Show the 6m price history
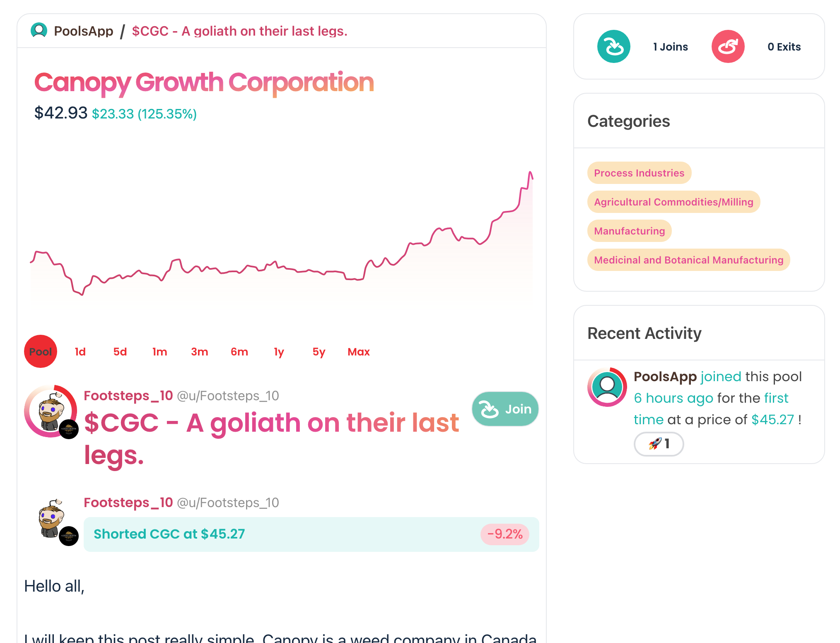 coord(239,352)
